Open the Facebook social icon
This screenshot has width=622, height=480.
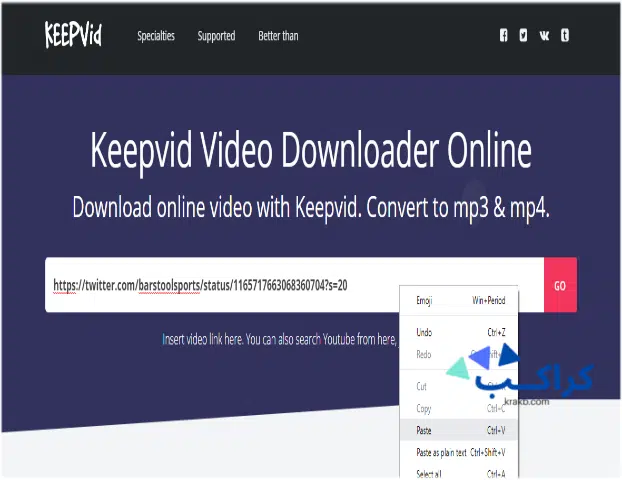(x=503, y=35)
